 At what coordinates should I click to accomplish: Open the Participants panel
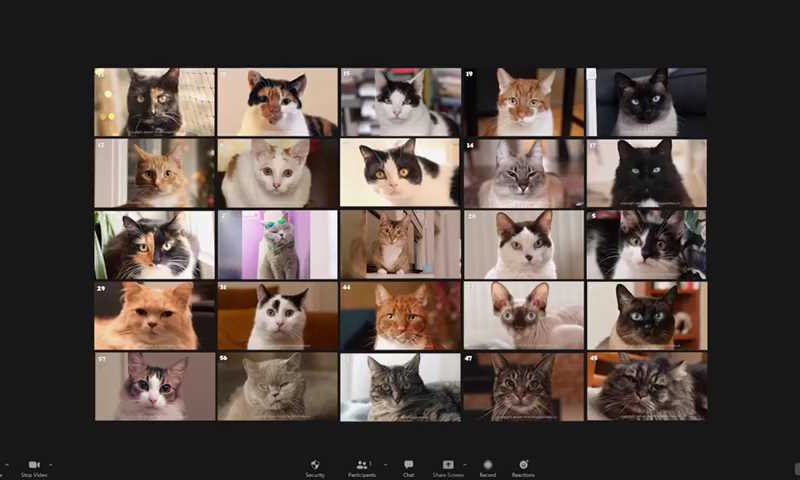[x=362, y=466]
